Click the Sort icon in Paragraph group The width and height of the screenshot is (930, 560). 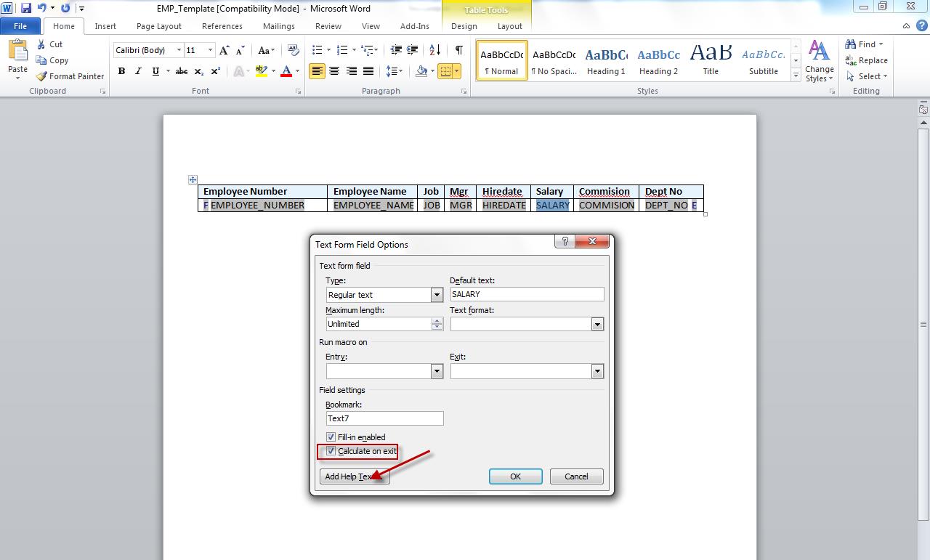[x=433, y=50]
